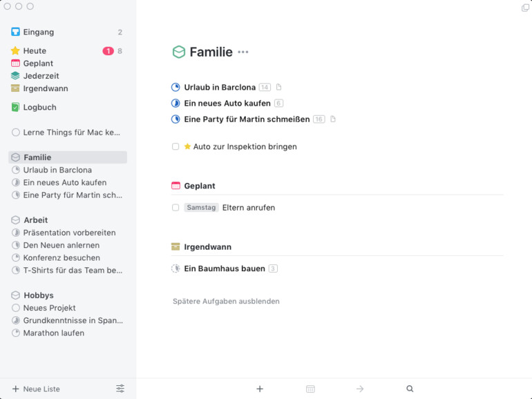Expand the Hobbys area in sidebar
Screen dimensions: 532x399
pos(38,295)
